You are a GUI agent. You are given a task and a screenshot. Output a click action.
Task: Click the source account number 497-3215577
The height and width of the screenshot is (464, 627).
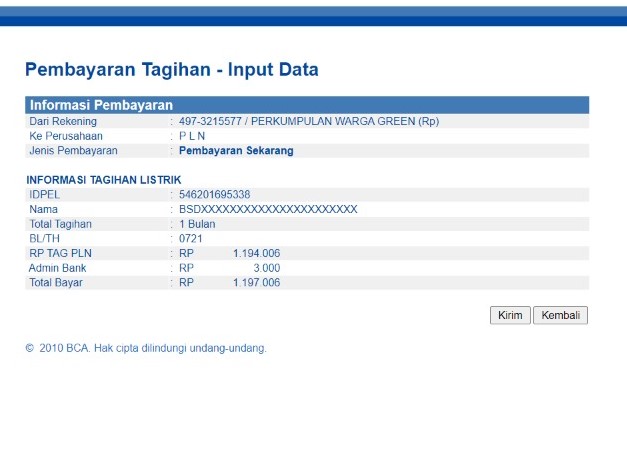point(210,122)
